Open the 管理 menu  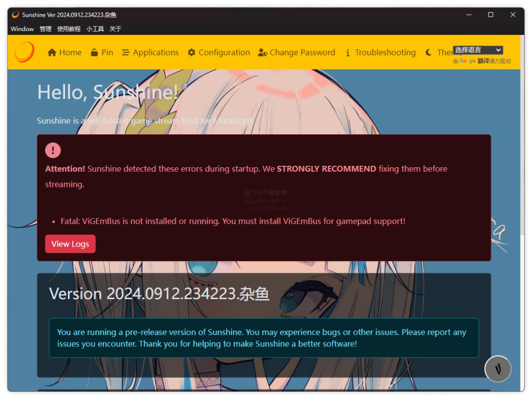45,29
